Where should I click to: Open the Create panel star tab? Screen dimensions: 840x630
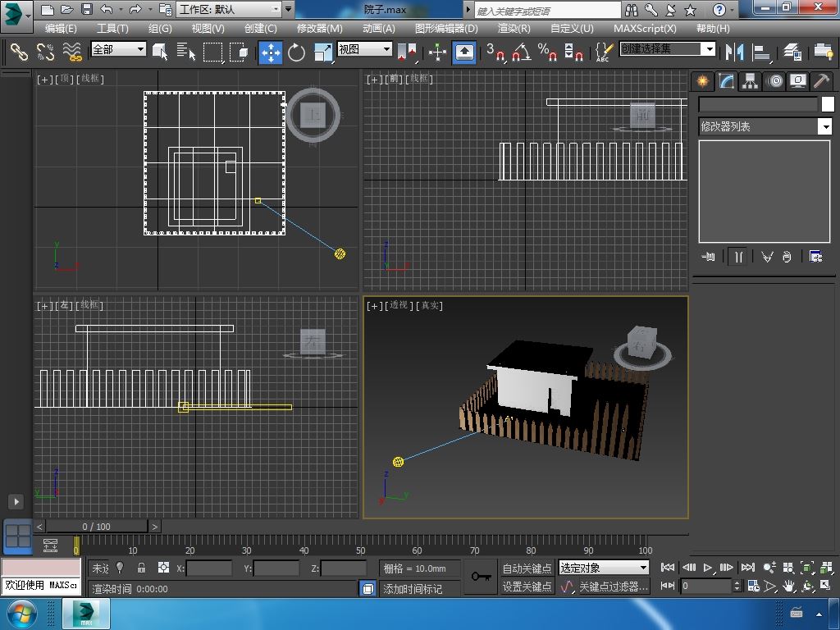click(702, 80)
